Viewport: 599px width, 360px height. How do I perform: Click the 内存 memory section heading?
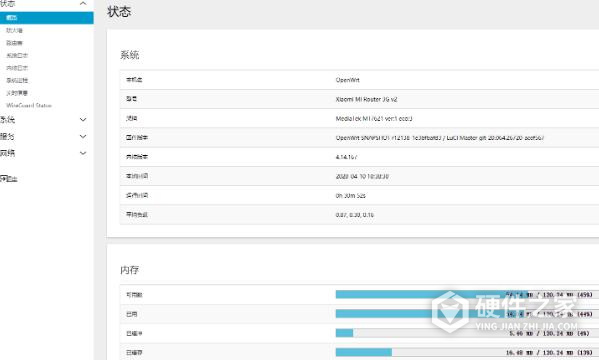(130, 270)
